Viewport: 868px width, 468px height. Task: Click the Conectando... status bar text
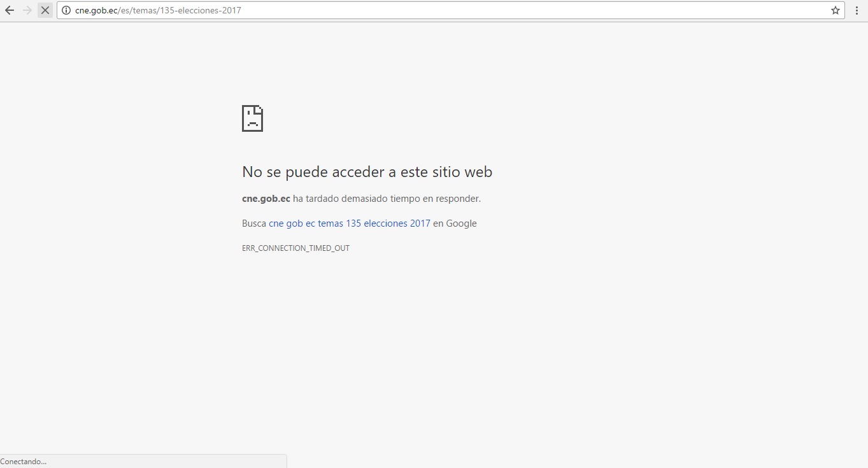click(24, 462)
